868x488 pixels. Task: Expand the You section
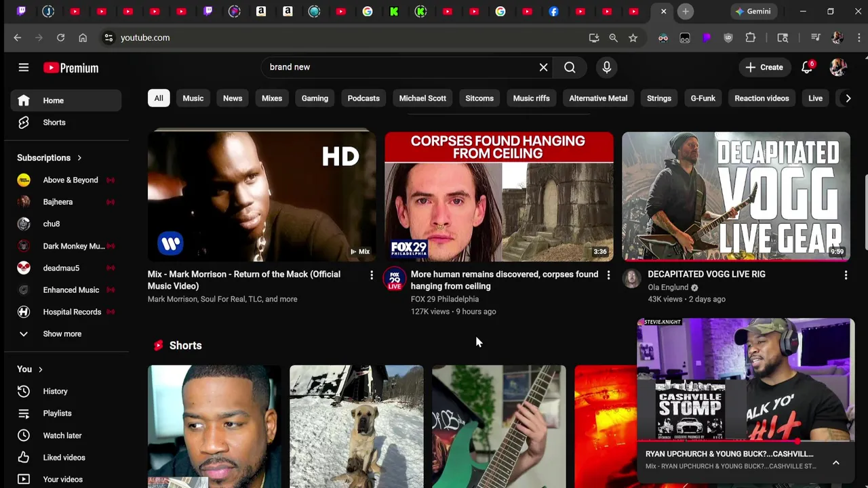[x=31, y=369]
